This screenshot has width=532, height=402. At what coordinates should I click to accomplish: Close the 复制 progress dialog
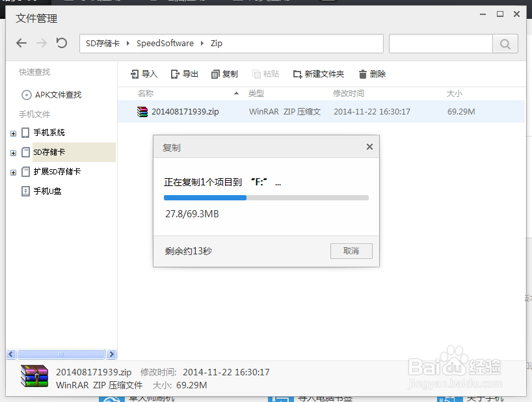[x=369, y=146]
